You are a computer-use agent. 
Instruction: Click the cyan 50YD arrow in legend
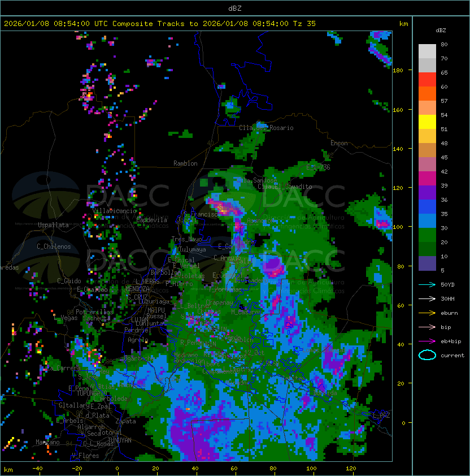point(427,284)
